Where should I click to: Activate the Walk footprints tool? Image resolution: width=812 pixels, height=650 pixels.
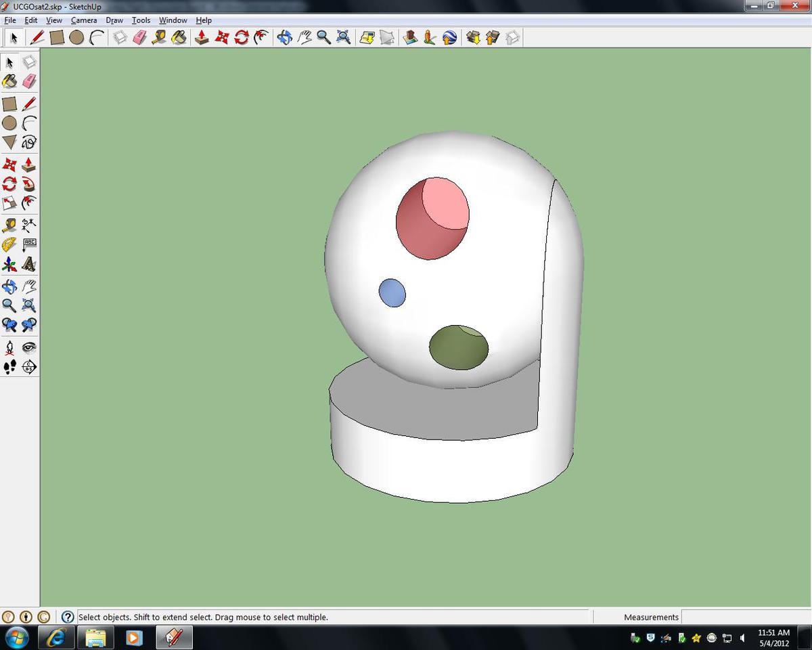click(9, 367)
